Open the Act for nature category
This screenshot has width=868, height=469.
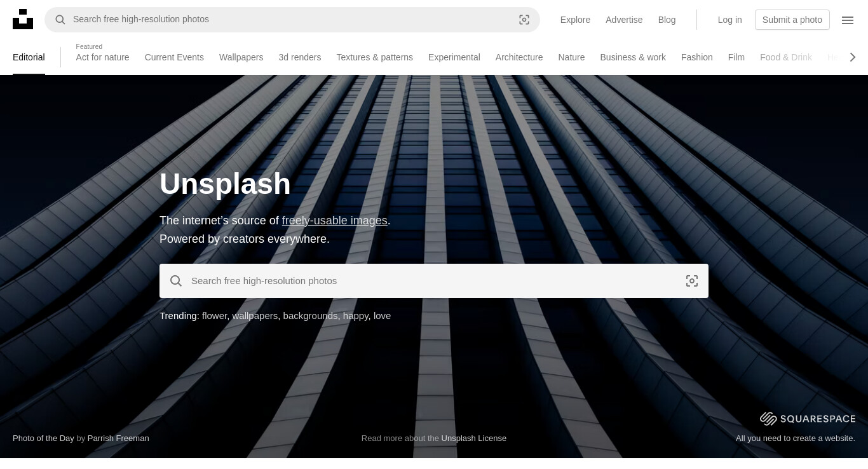102,57
